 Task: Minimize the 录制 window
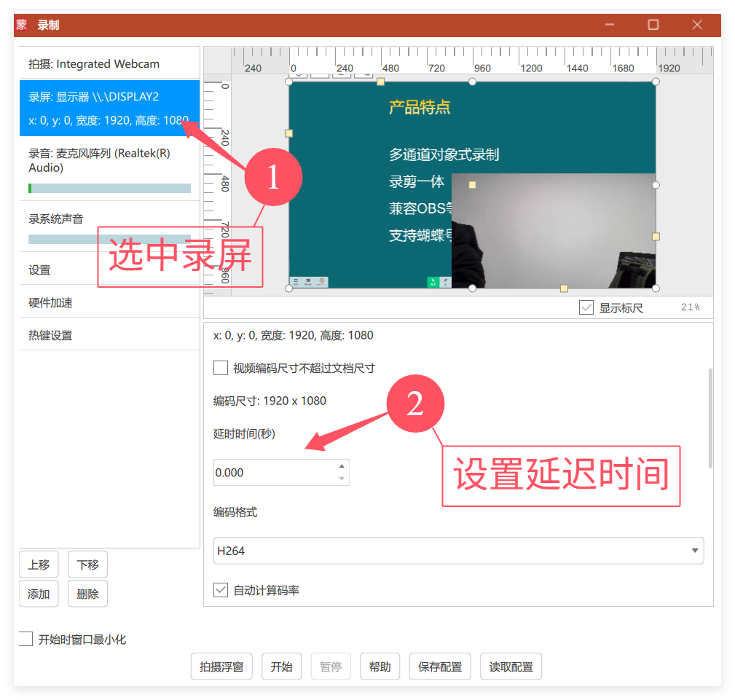click(610, 24)
